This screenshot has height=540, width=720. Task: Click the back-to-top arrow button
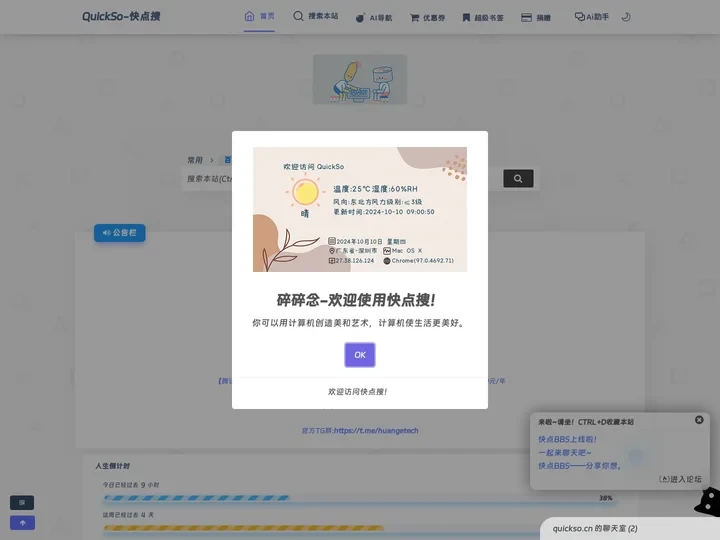[x=22, y=523]
